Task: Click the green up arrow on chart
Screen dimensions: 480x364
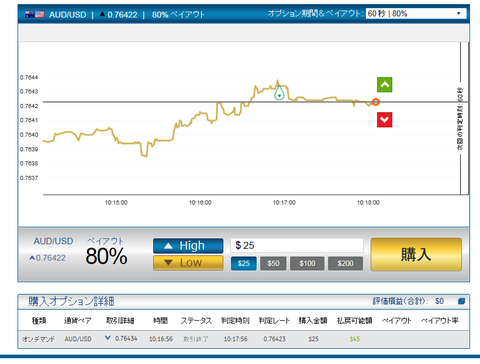Action: 384,85
